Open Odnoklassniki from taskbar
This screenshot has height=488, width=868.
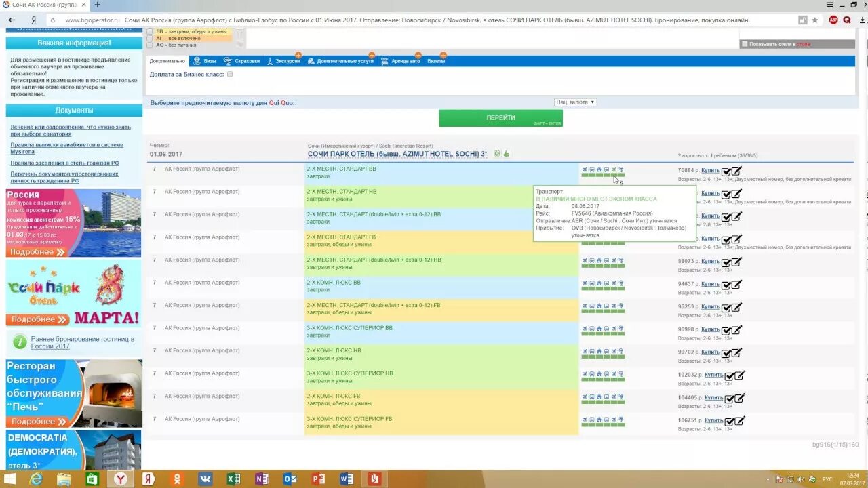176,479
